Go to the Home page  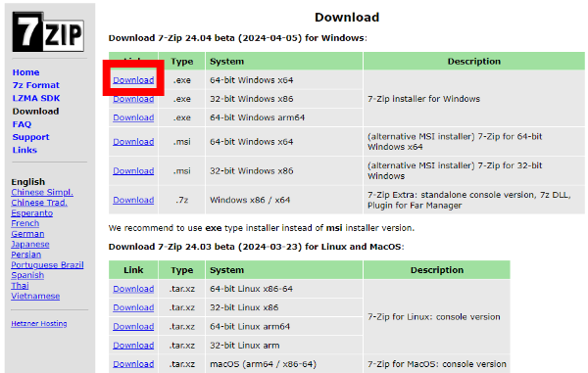[x=25, y=72]
